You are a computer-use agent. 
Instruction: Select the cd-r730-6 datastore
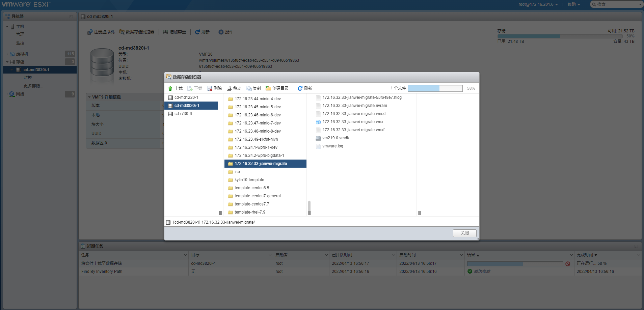pos(191,114)
